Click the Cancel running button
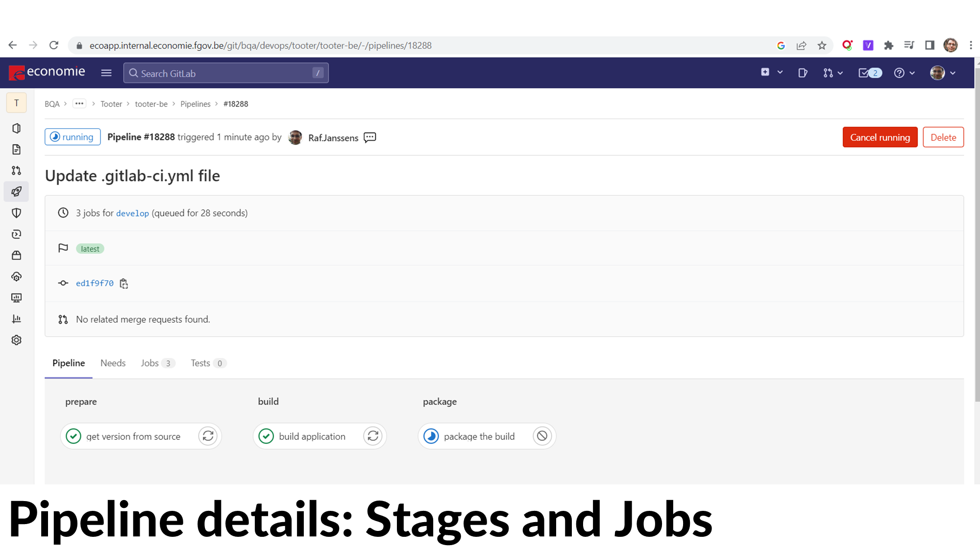The image size is (980, 551). pyautogui.click(x=880, y=137)
